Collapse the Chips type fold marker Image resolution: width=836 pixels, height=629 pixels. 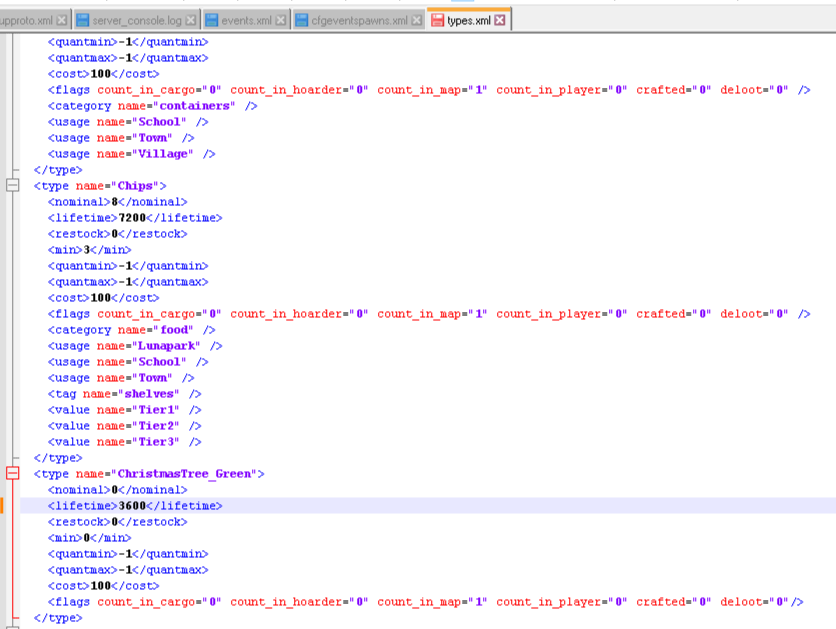[12, 186]
